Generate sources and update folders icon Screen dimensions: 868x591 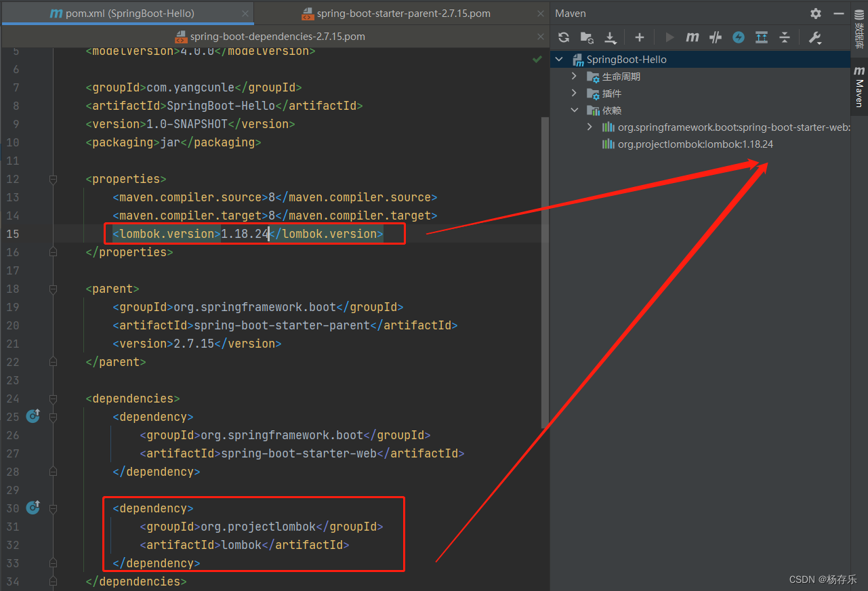pos(587,37)
